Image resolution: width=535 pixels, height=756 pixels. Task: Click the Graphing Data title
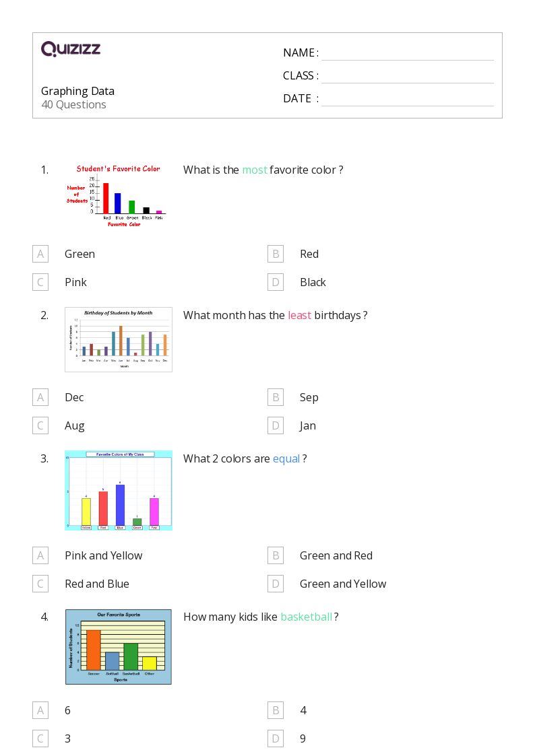point(77,91)
